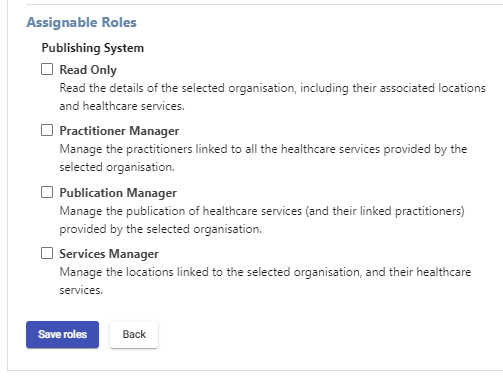This screenshot has width=503, height=377.
Task: Go back using the Back button
Action: (134, 334)
